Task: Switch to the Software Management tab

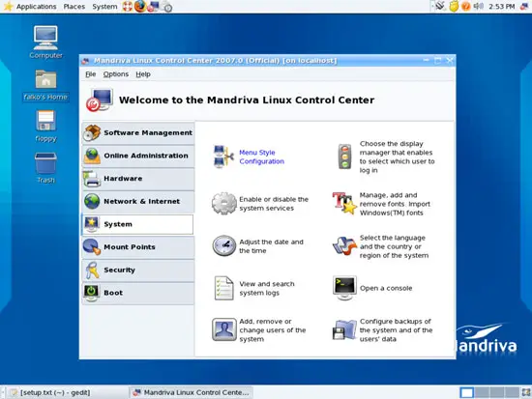Action: [138, 133]
